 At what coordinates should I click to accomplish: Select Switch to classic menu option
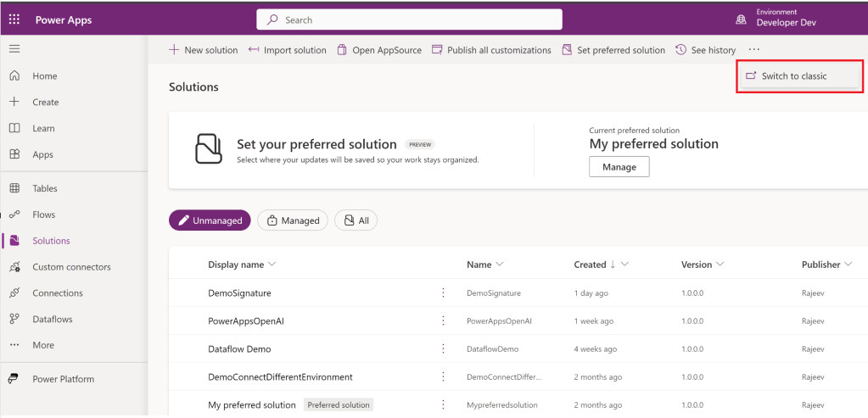[x=793, y=76]
